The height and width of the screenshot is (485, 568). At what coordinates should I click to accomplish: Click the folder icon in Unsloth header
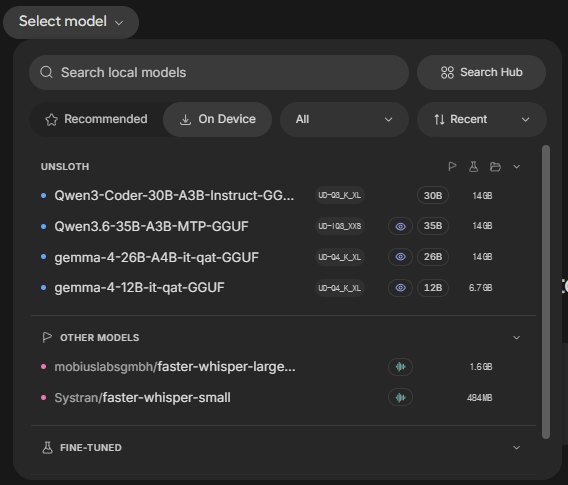point(495,167)
